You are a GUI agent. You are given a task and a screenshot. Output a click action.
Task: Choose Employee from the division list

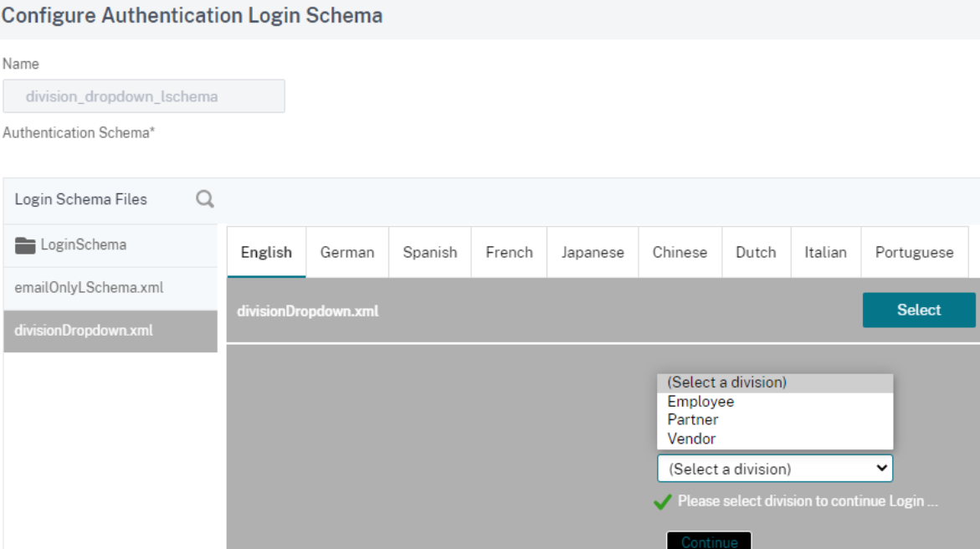(775, 402)
